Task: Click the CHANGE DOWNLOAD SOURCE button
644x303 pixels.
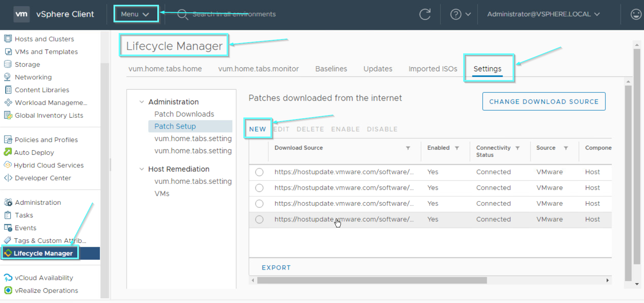Action: pyautogui.click(x=544, y=102)
